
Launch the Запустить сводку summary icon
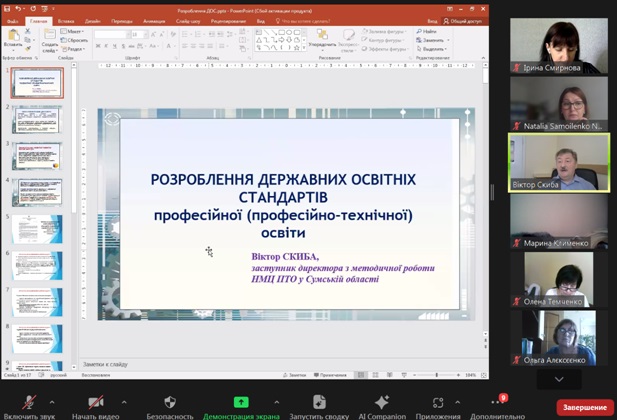319,402
